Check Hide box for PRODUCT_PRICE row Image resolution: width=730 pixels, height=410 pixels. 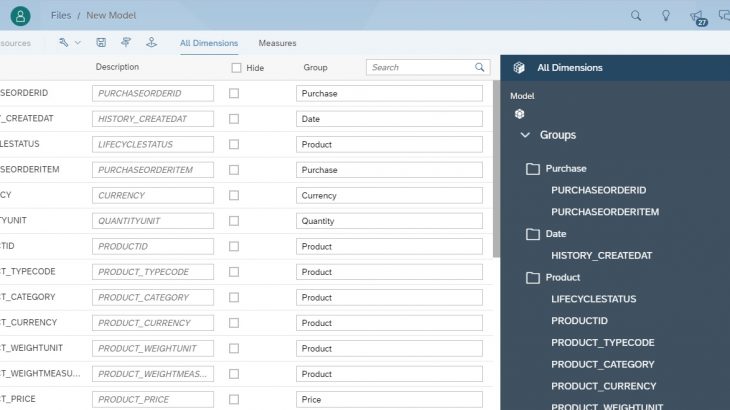click(234, 399)
